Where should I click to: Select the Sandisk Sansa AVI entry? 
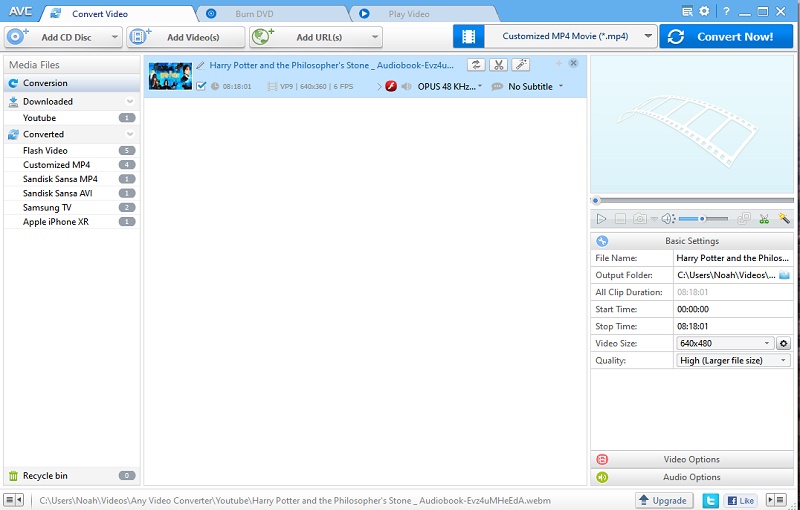coord(72,193)
